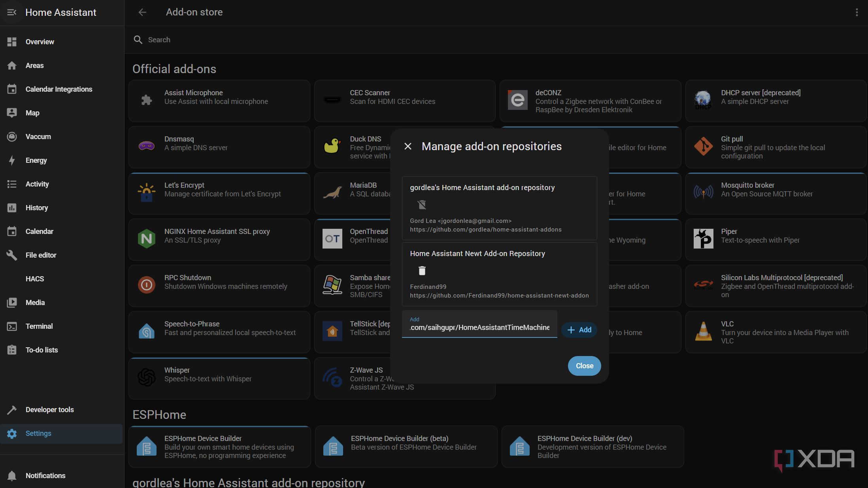The width and height of the screenshot is (868, 488).
Task: Open the DHCP server add-on card
Action: pos(776,101)
